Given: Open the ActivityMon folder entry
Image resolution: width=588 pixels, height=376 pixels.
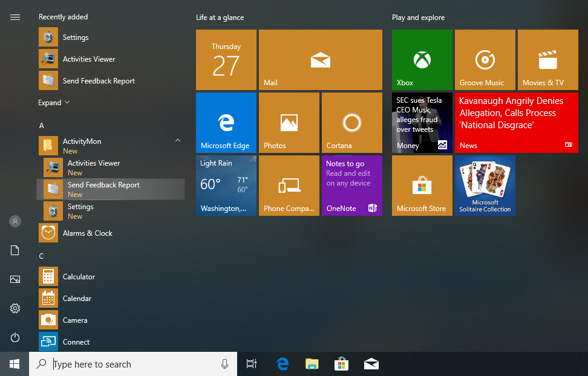Looking at the screenshot, I should (x=111, y=146).
